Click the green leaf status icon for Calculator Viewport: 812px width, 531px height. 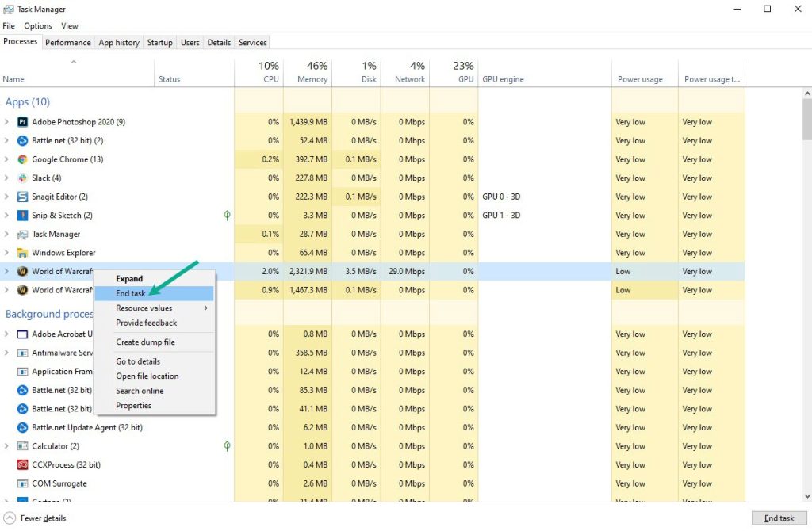point(227,446)
